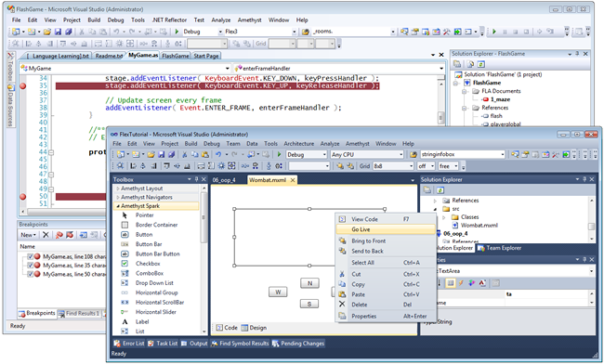Click Open File folder icon in FlexTutorial toolbar
604x364 pixels.
pos(151,155)
